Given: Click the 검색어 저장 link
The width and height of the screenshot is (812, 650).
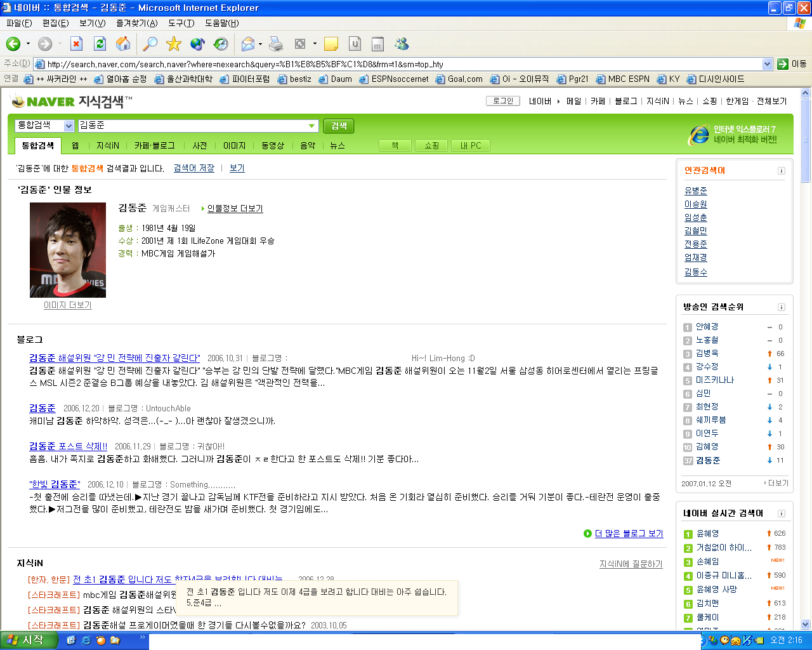Looking at the screenshot, I should point(193,168).
